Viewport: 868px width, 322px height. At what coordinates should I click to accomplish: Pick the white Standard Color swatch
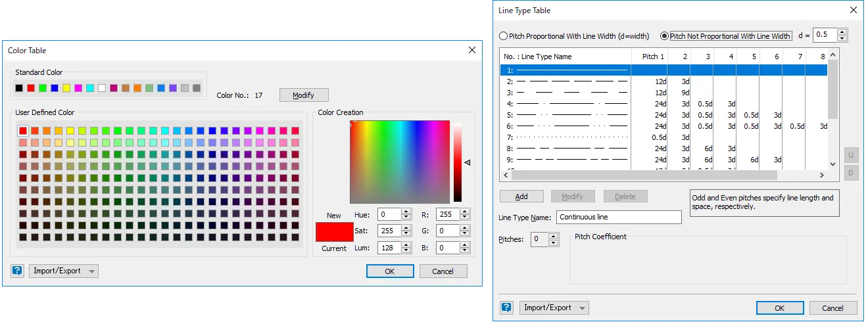click(x=102, y=88)
